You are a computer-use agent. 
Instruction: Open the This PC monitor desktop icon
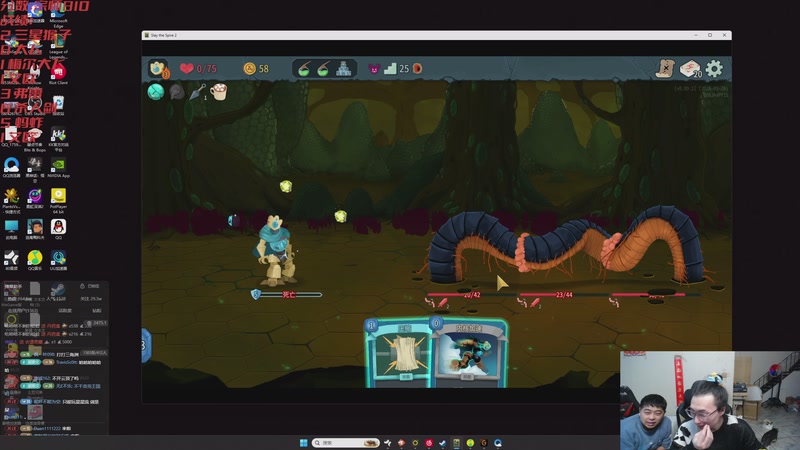coord(11,229)
